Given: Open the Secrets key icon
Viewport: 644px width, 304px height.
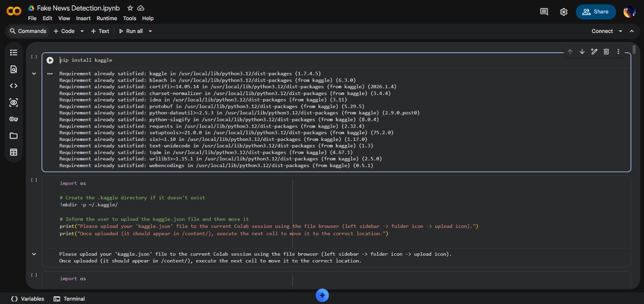Looking at the screenshot, I should [14, 119].
